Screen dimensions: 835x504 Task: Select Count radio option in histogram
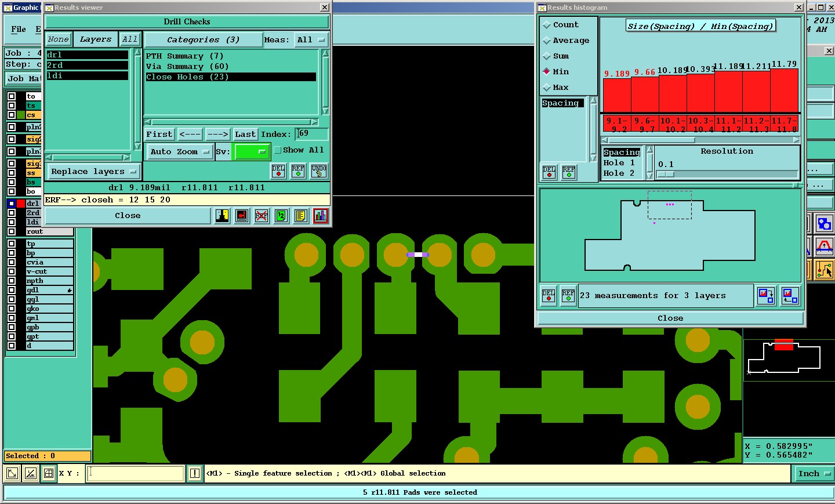(546, 25)
